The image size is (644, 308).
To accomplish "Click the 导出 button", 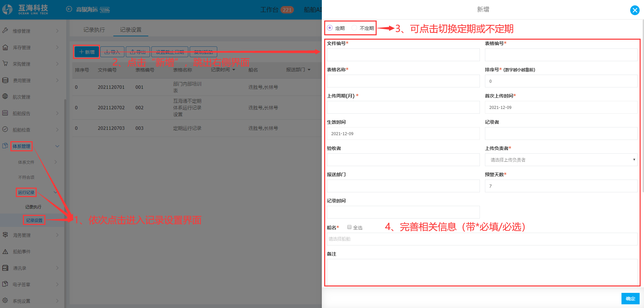I will pyautogui.click(x=138, y=52).
